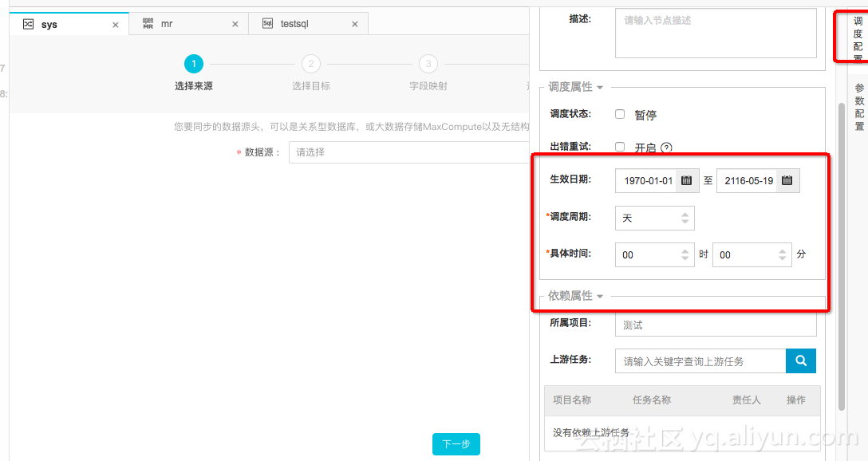Screen dimensions: 868x461
Task: Toggle the 出错重试 开启 checkbox
Action: (620, 147)
